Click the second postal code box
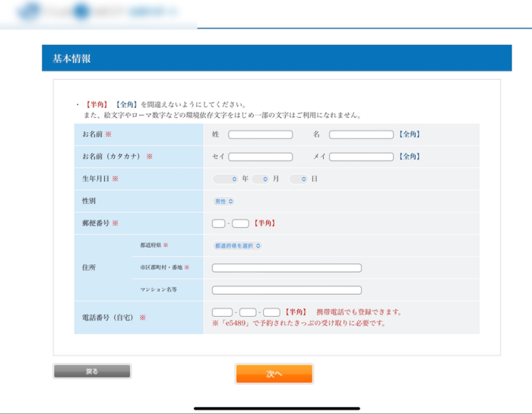532x414 pixels. coord(240,223)
